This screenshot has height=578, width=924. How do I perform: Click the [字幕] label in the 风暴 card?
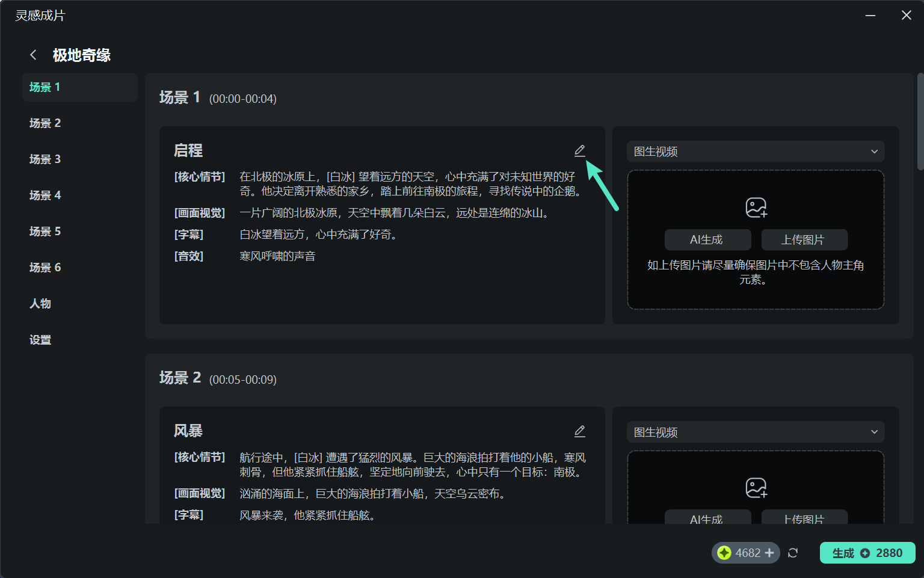189,515
